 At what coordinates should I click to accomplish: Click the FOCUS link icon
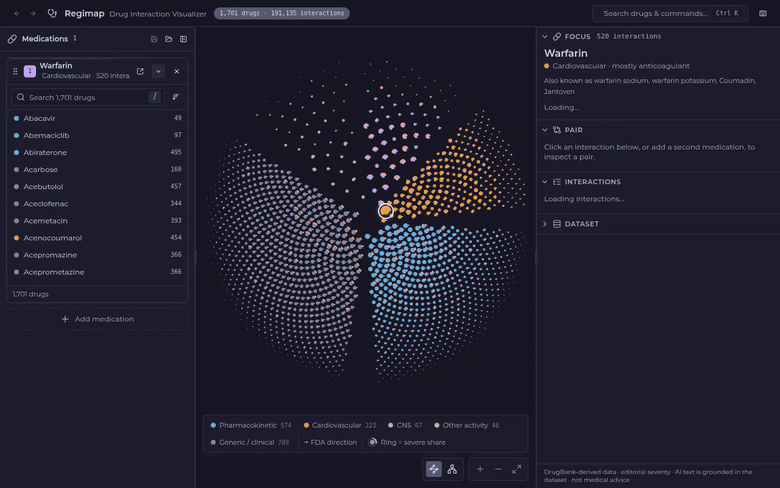(557, 36)
